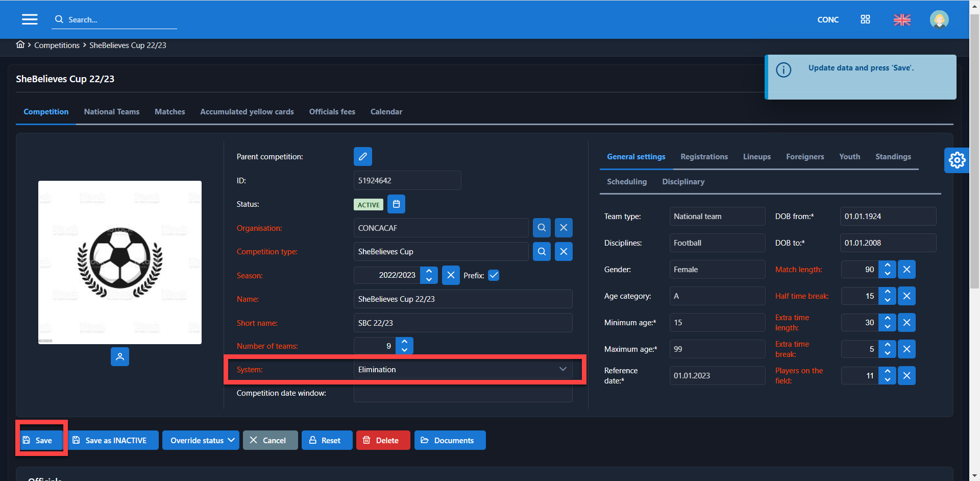
Task: Click the edit pencil for Parent competition
Action: [362, 157]
